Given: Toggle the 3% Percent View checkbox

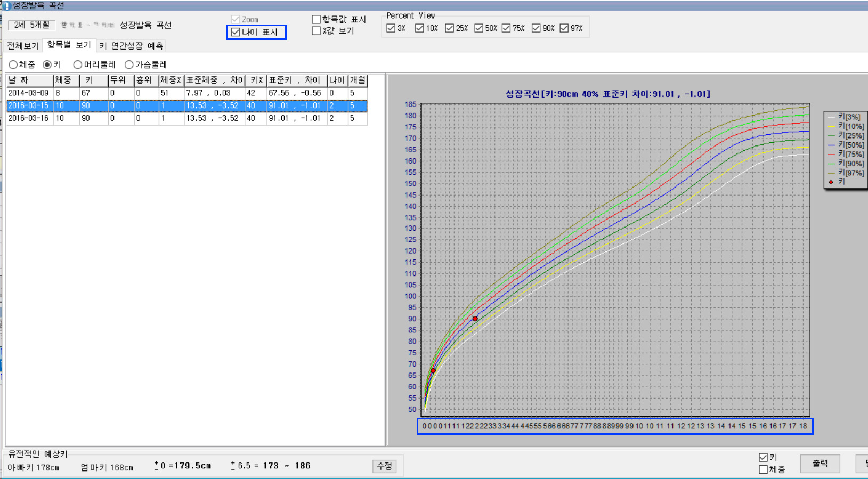Looking at the screenshot, I should tap(391, 28).
